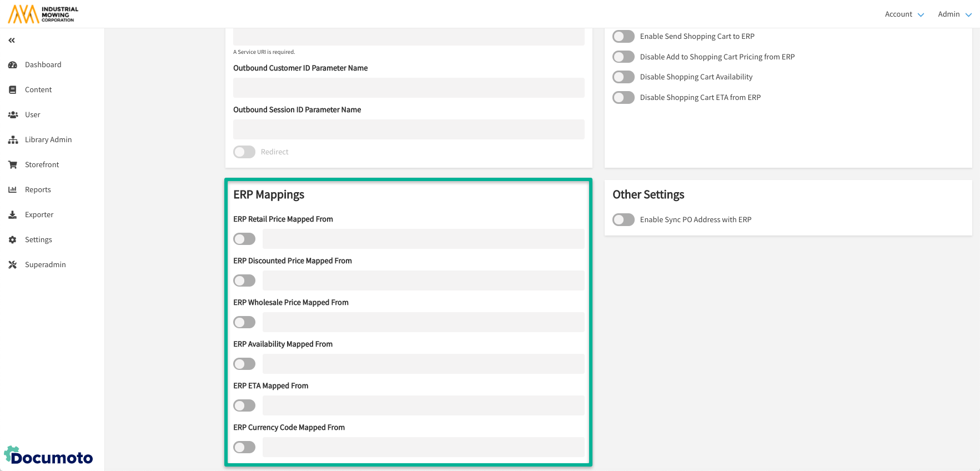
Task: Enable Send Shopping Cart to ERP toggle
Action: pos(624,37)
